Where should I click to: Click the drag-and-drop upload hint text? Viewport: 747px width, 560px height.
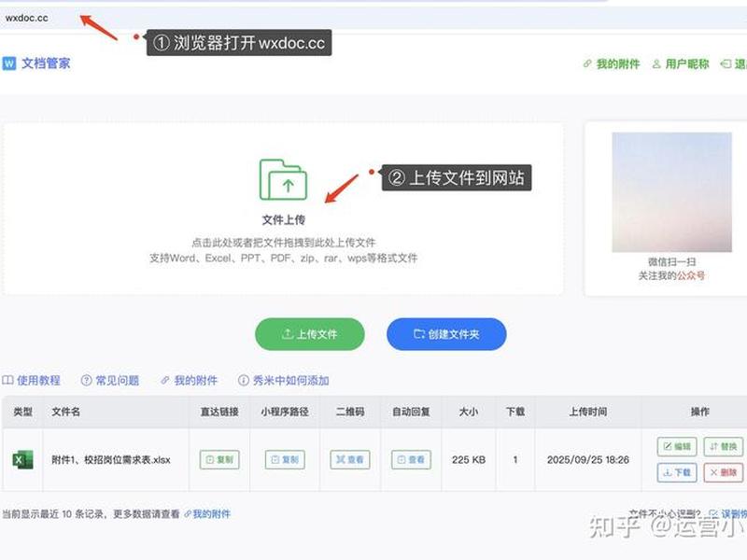(284, 243)
